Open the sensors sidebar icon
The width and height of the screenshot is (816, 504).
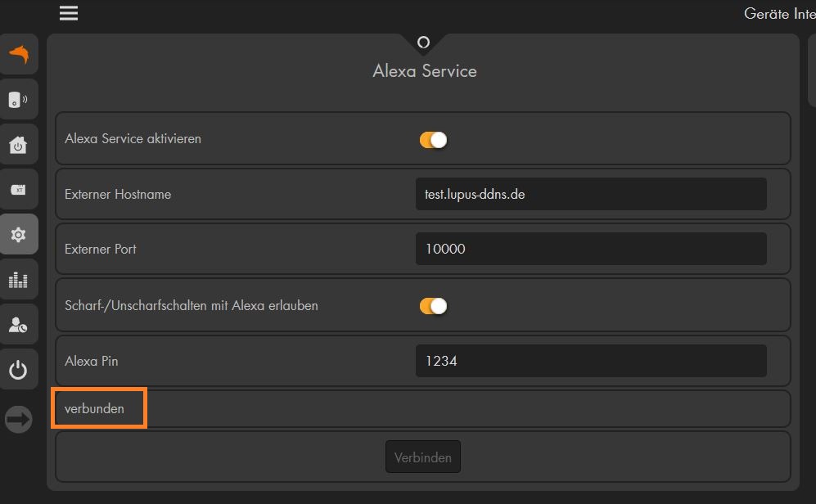[x=19, y=99]
